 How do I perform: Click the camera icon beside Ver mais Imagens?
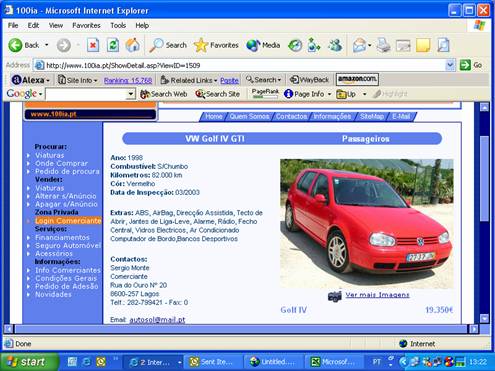pyautogui.click(x=335, y=295)
